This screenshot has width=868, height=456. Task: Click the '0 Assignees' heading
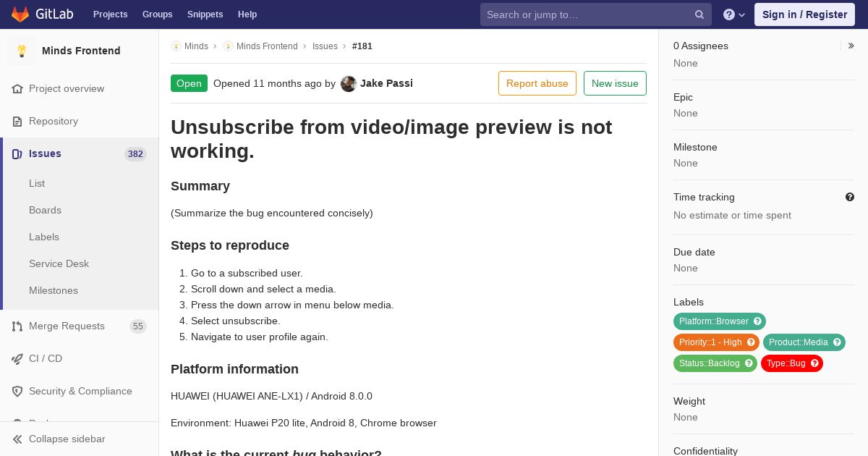pyautogui.click(x=701, y=46)
